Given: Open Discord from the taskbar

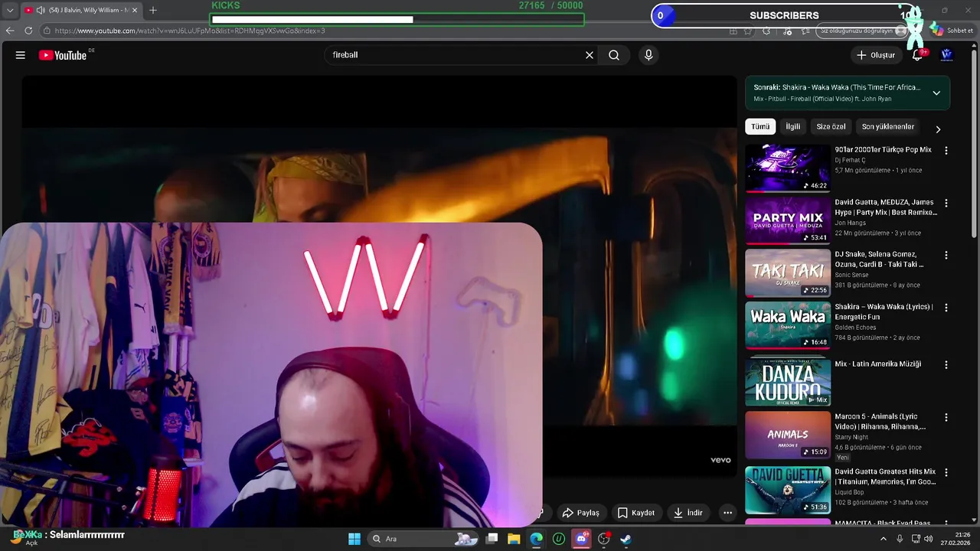Looking at the screenshot, I should coord(581,539).
